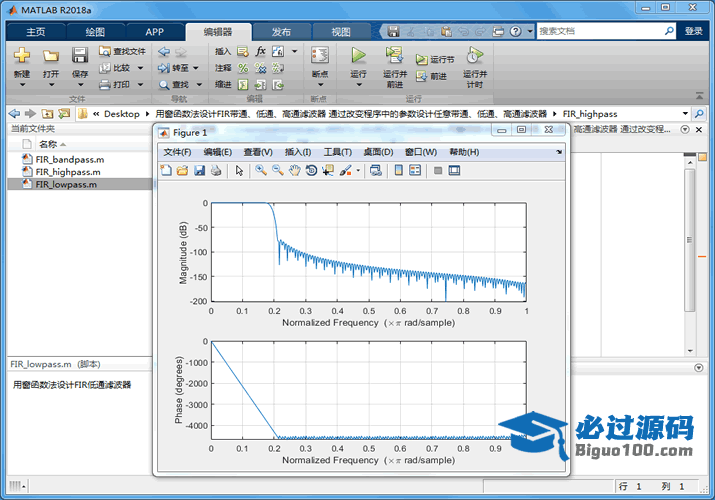Click the Zoom Out magnifier icon
This screenshot has width=715, height=500.
tap(277, 171)
